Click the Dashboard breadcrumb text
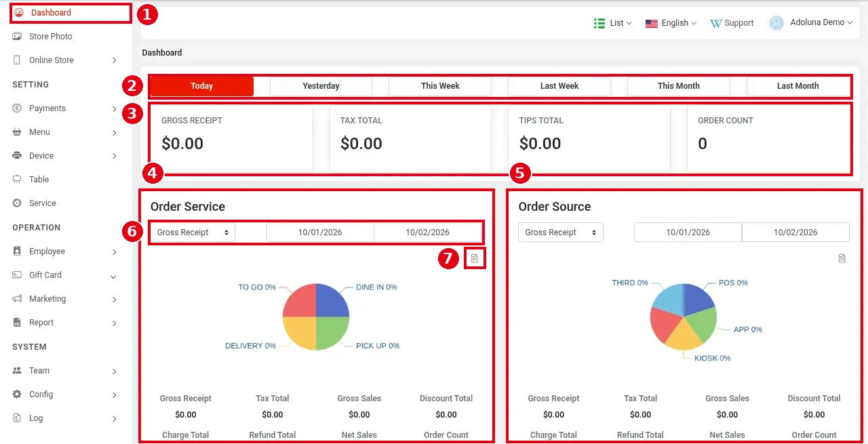This screenshot has width=868, height=444. pyautogui.click(x=162, y=53)
